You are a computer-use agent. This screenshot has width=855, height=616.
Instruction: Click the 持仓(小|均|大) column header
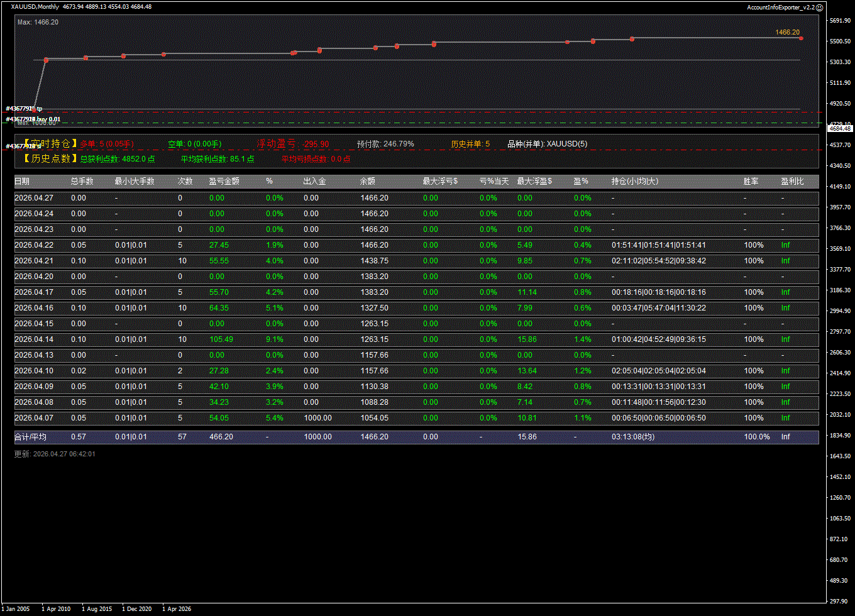pos(636,182)
